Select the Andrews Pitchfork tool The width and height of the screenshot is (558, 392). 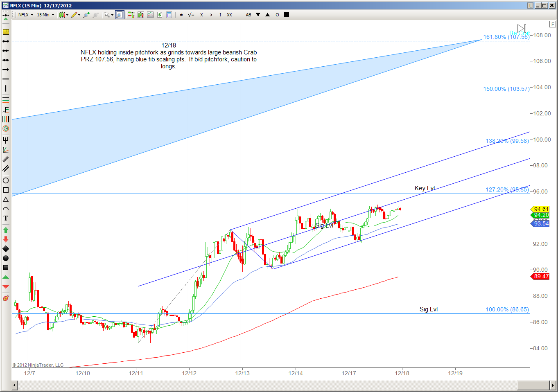point(6,140)
